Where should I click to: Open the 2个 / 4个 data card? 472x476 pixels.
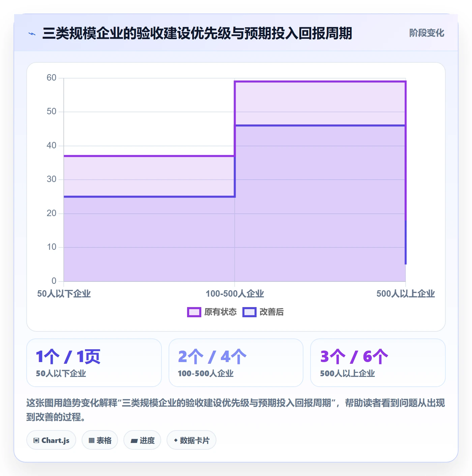tap(236, 363)
